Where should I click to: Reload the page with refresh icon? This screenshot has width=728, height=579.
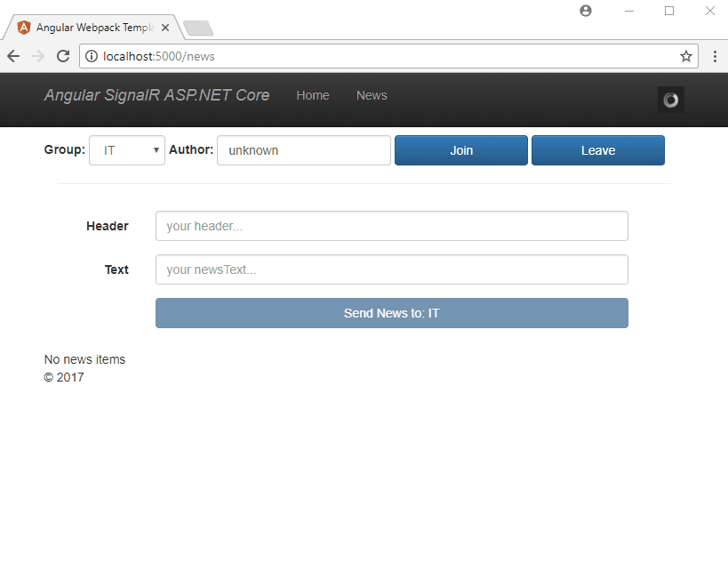click(x=63, y=56)
